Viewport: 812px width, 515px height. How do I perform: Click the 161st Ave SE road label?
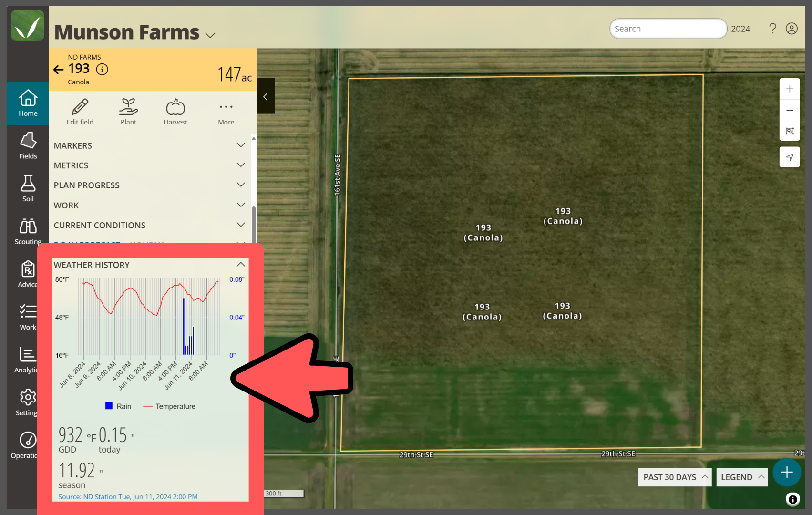(338, 175)
